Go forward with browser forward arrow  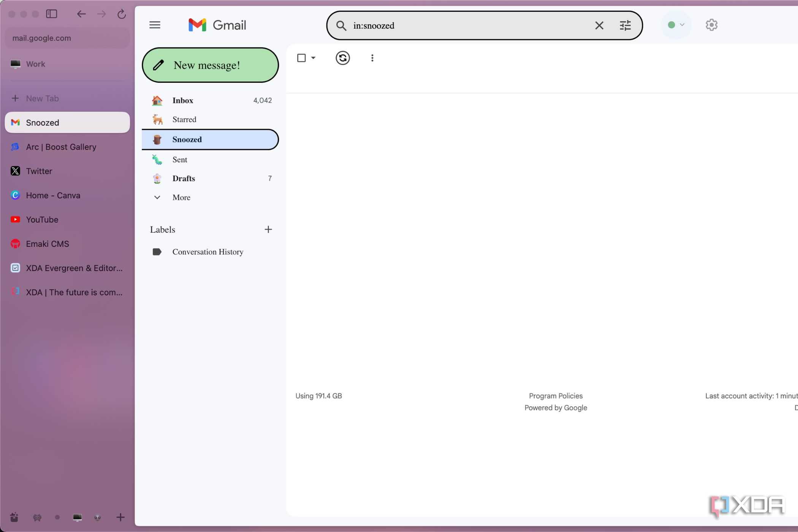pyautogui.click(x=101, y=14)
